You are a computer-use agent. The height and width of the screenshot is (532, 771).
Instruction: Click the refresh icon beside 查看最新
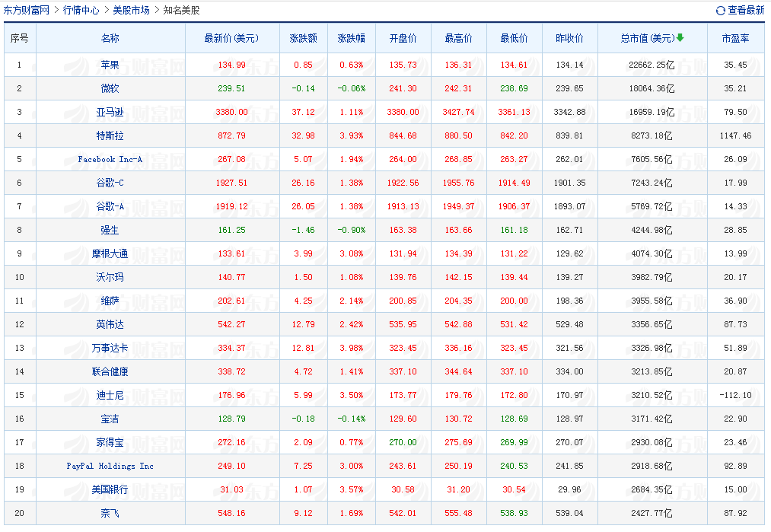[720, 11]
